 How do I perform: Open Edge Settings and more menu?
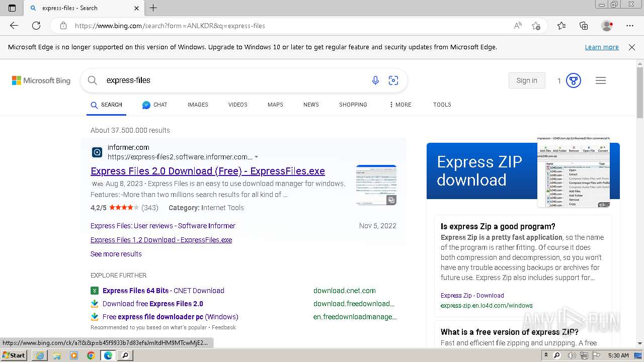[630, 26]
